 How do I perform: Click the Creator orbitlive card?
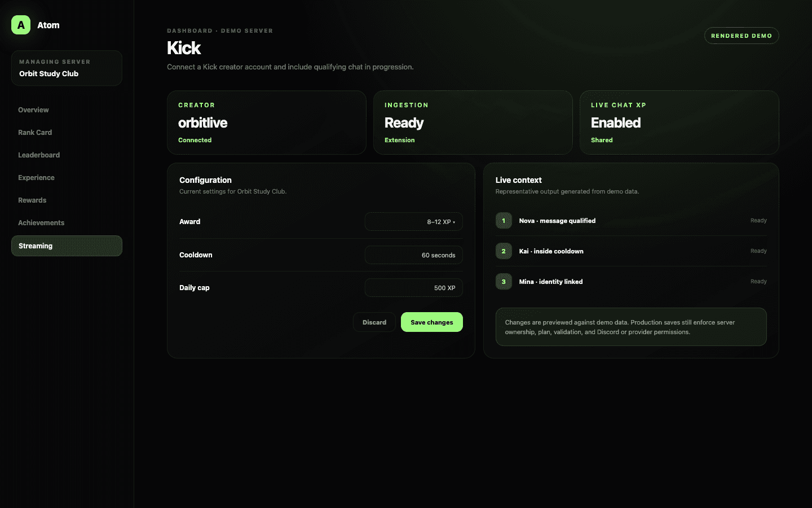pyautogui.click(x=267, y=122)
